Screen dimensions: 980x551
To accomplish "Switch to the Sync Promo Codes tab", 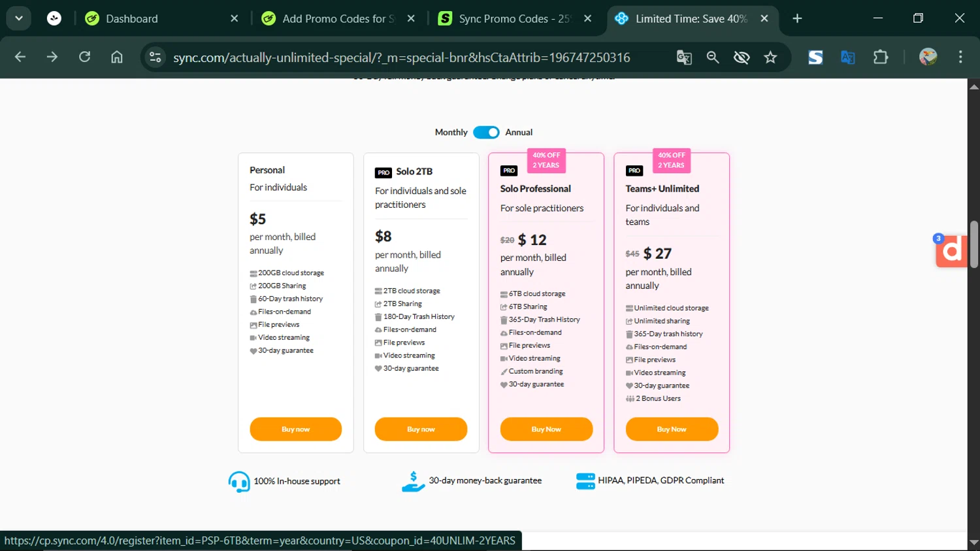I will (515, 18).
